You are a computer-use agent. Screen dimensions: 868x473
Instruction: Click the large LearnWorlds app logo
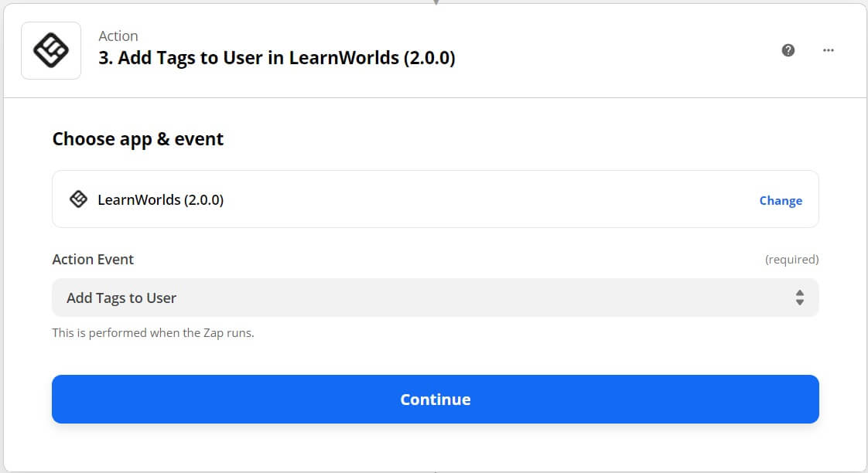pos(51,50)
